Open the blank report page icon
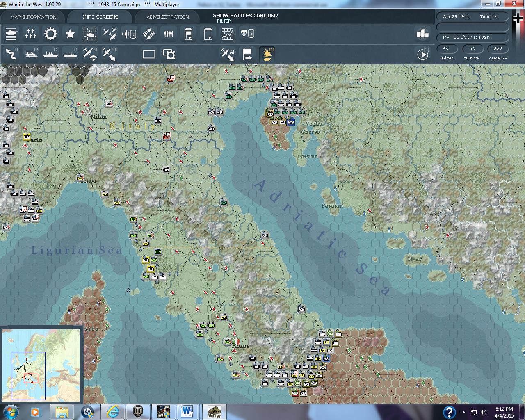The height and width of the screenshot is (420, 525). (x=208, y=34)
